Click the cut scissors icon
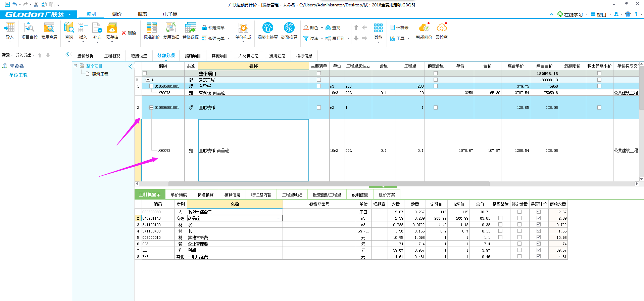The width and height of the screenshot is (644, 301). click(36, 4)
